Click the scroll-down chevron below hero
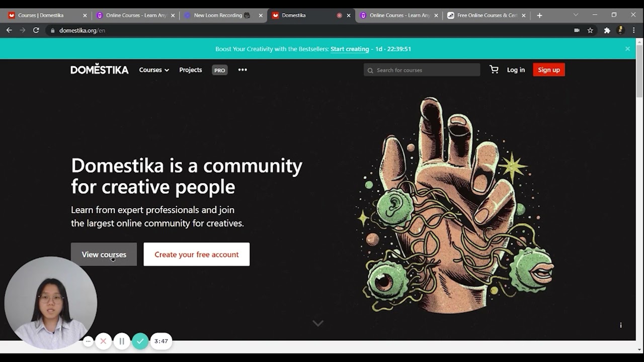Image resolution: width=644 pixels, height=362 pixels. click(318, 323)
